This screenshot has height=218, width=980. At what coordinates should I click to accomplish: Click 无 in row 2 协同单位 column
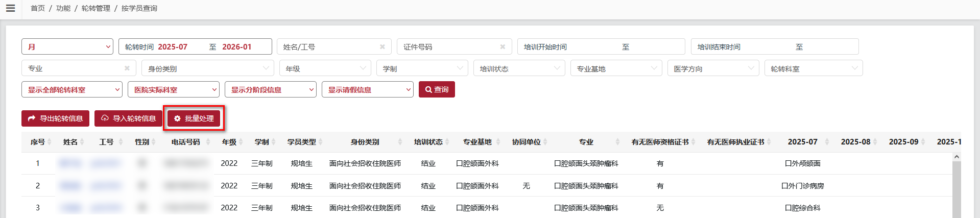(x=526, y=186)
